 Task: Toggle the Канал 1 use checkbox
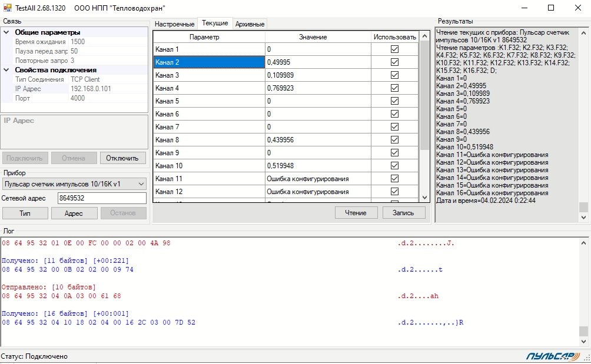tap(394, 49)
